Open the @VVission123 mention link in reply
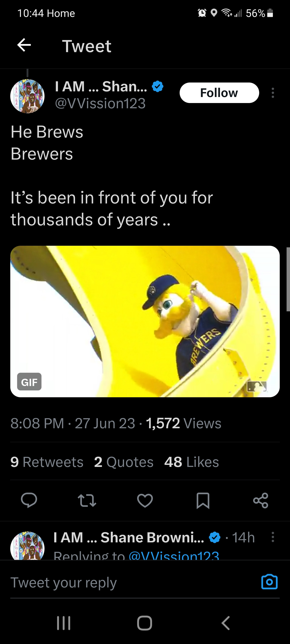 pos(174,555)
